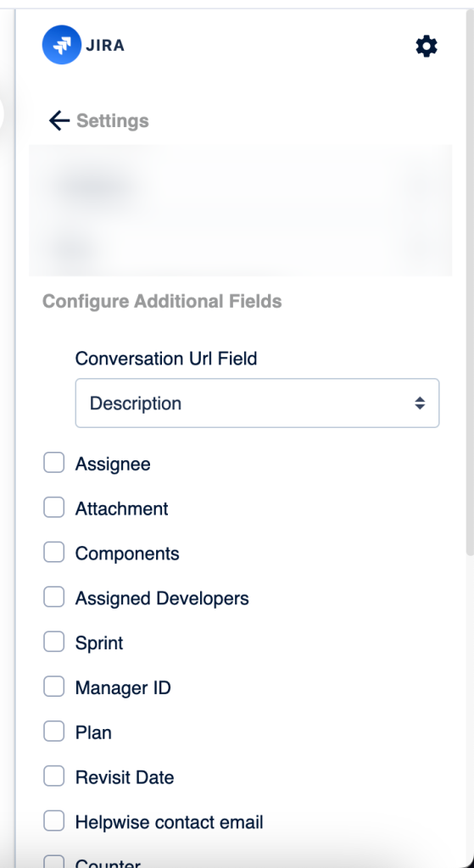Go back using the left arrow icon

pyautogui.click(x=59, y=120)
